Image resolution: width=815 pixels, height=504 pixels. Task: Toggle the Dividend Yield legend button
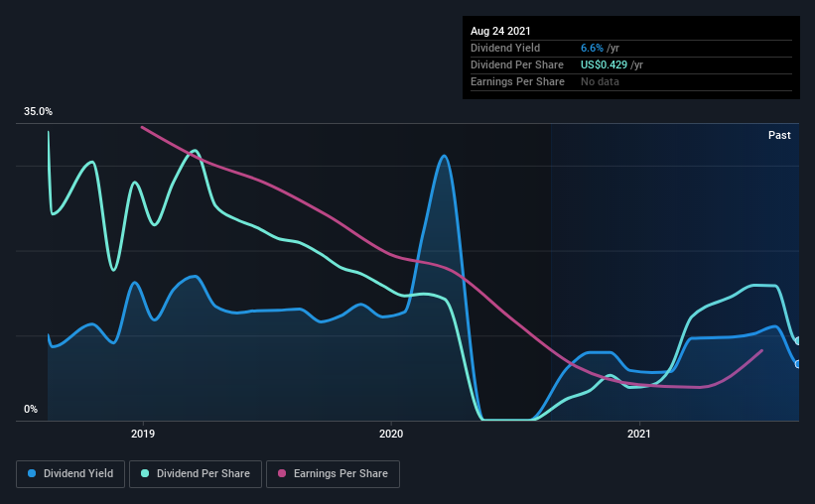coord(70,474)
